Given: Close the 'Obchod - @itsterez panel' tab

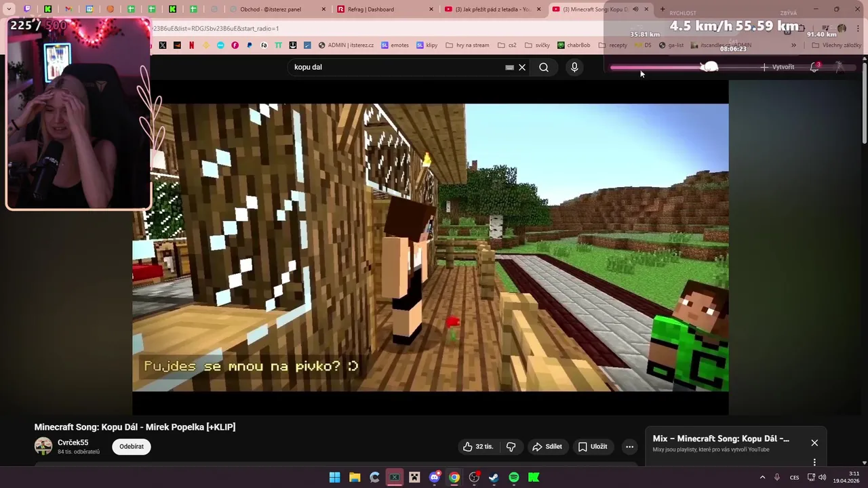Looking at the screenshot, I should [x=323, y=9].
